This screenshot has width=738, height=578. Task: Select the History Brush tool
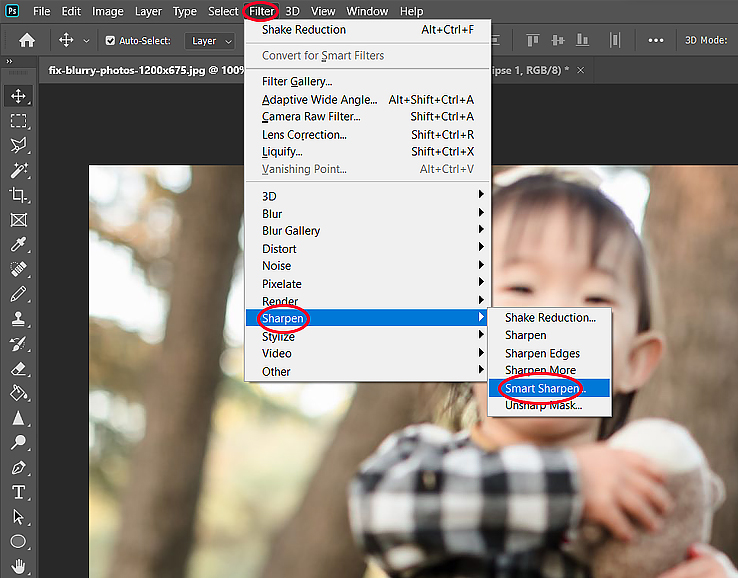point(18,344)
